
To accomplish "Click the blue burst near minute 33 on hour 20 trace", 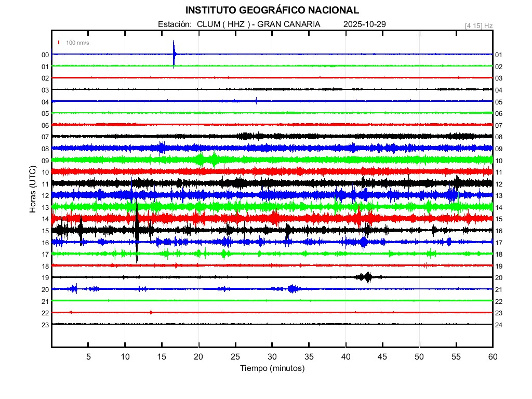I will tap(294, 289).
